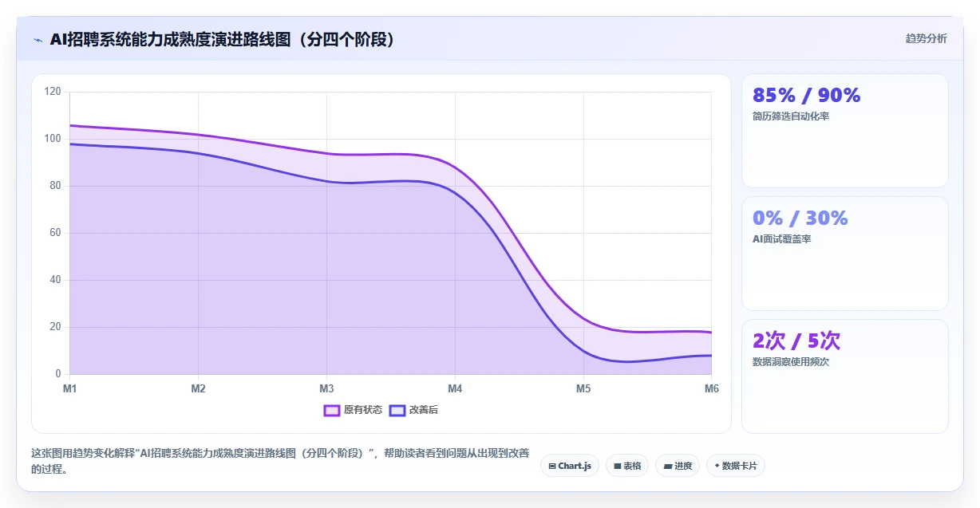The image size is (980, 508).
Task: Click the 趋势分析 label in header
Action: click(x=927, y=38)
